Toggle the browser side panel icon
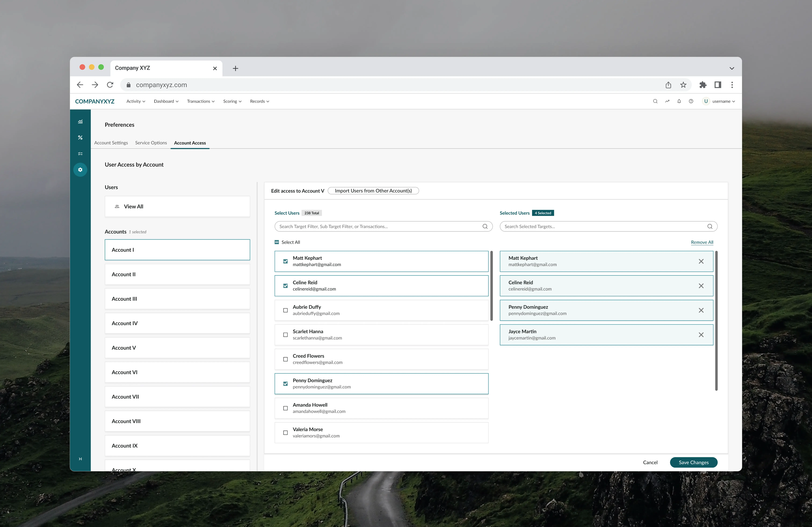The width and height of the screenshot is (812, 527). (718, 85)
